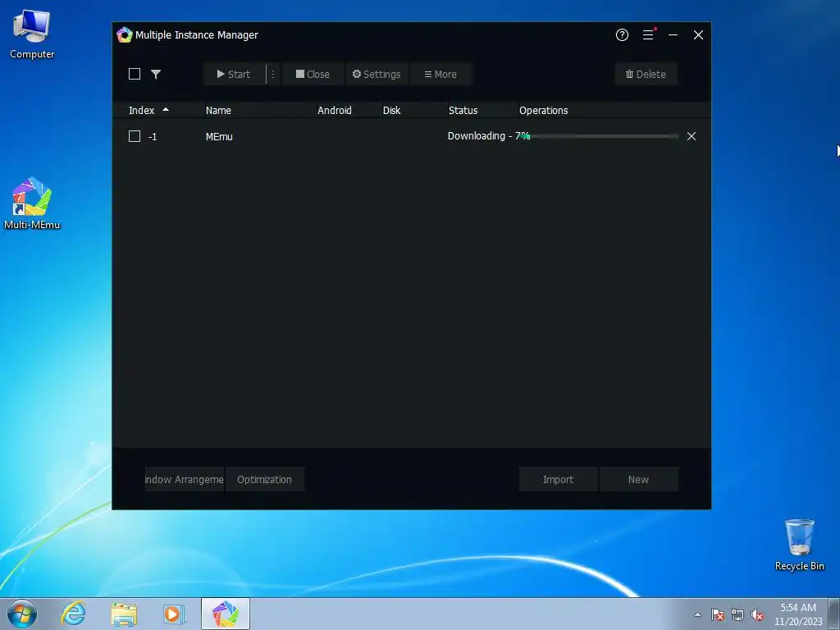Click the Name column header
The height and width of the screenshot is (630, 840).
pyautogui.click(x=218, y=111)
